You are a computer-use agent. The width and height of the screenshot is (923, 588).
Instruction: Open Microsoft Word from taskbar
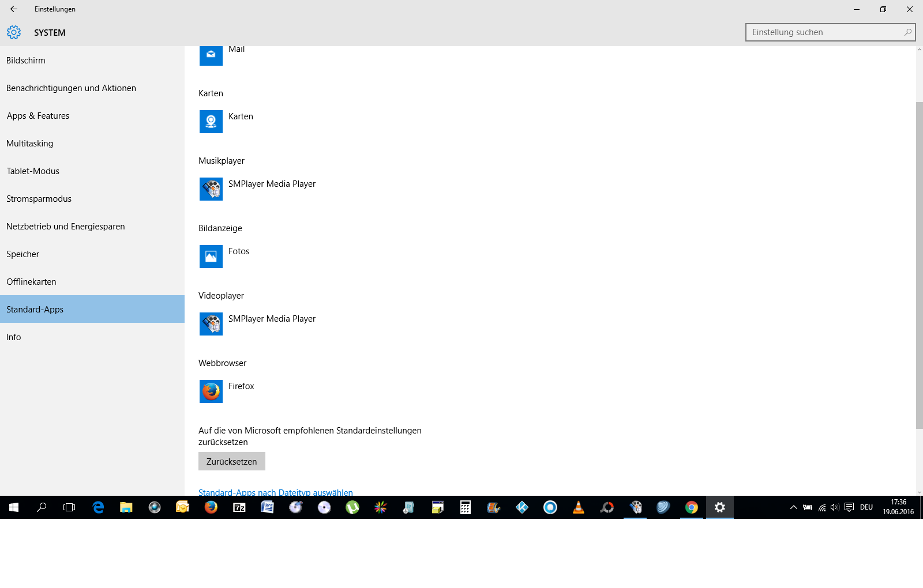click(268, 507)
